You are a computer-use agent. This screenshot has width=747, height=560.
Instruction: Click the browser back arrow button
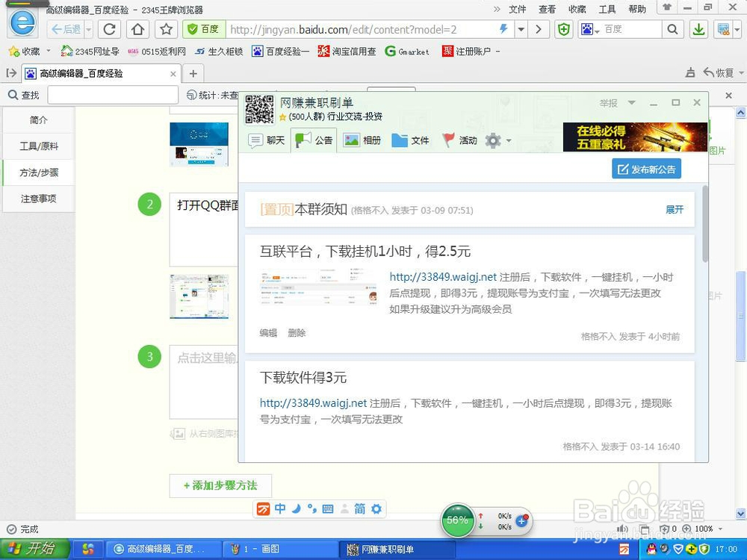(65, 30)
